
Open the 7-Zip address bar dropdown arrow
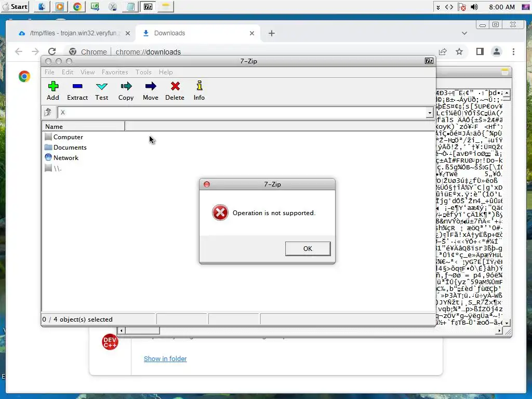tap(430, 113)
